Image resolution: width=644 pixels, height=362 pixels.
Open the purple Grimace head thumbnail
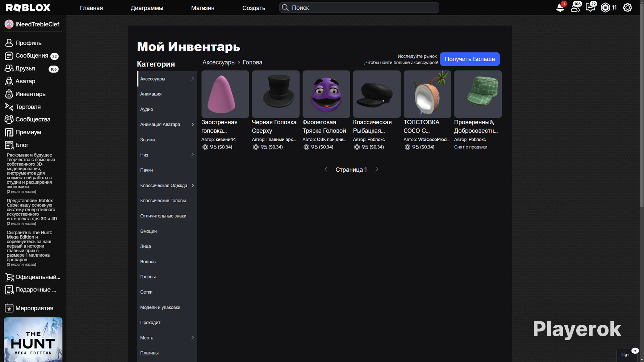[326, 94]
